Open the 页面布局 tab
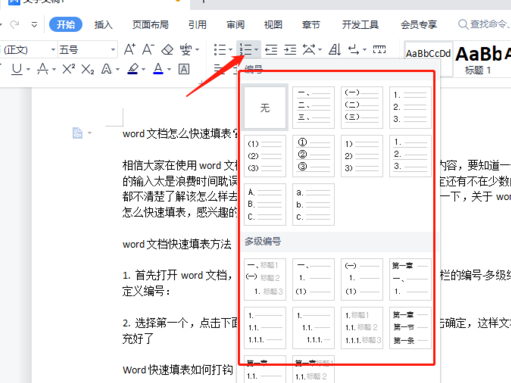Viewport: 511px width, 383px height. (x=150, y=24)
